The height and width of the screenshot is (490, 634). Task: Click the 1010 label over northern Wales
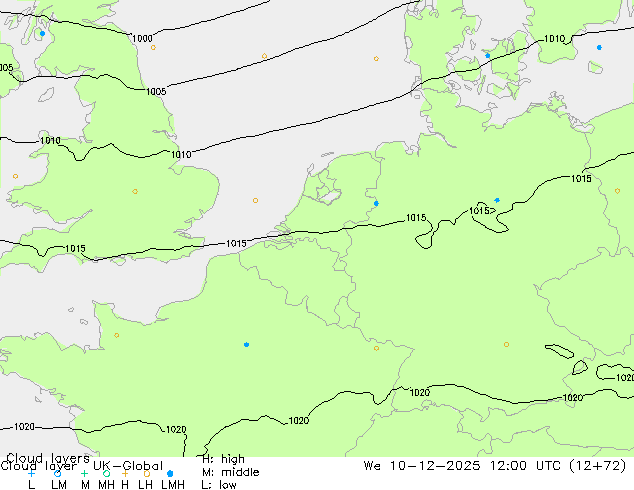point(50,140)
